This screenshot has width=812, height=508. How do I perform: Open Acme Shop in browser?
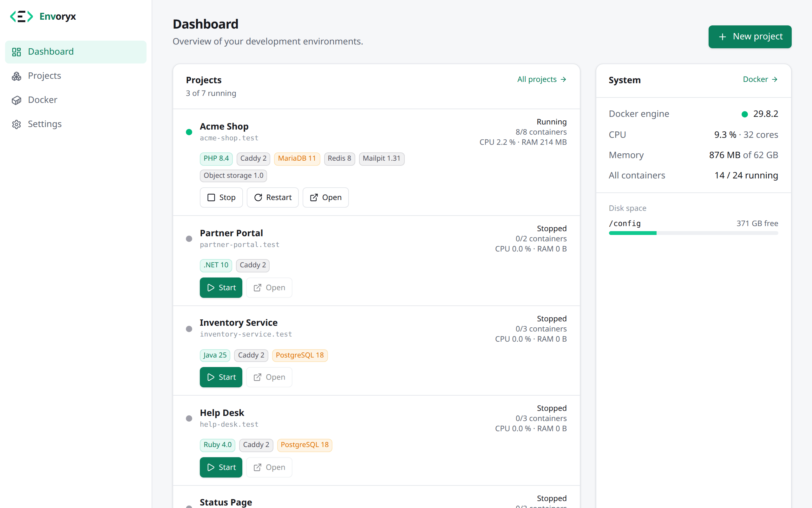point(325,197)
